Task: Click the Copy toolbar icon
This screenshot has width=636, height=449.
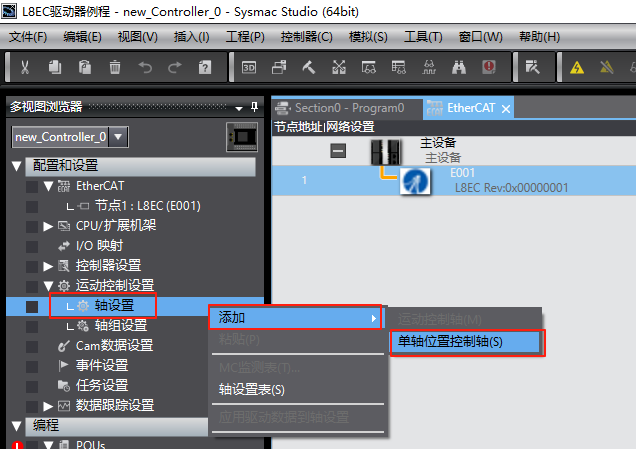Action: (55, 67)
